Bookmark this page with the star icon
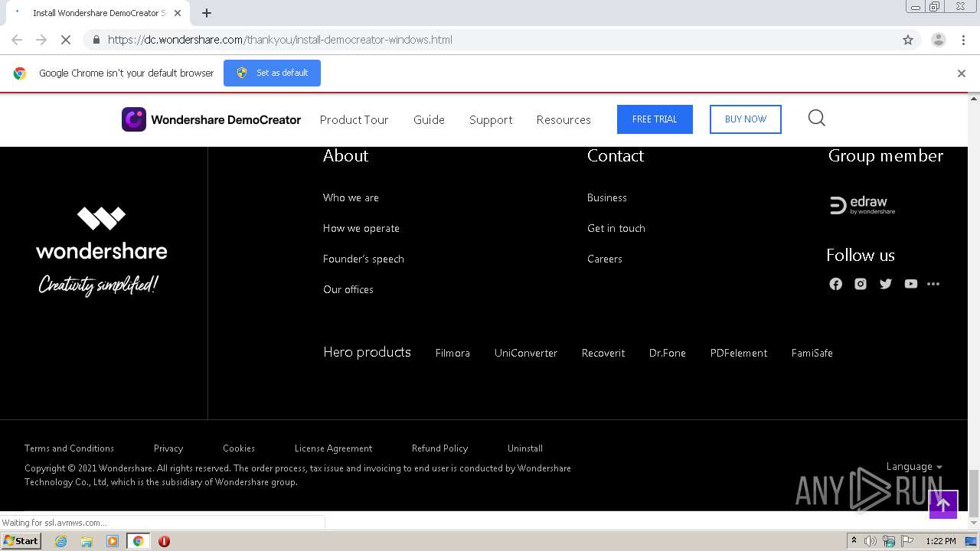Viewport: 980px width, 551px height. [x=908, y=40]
